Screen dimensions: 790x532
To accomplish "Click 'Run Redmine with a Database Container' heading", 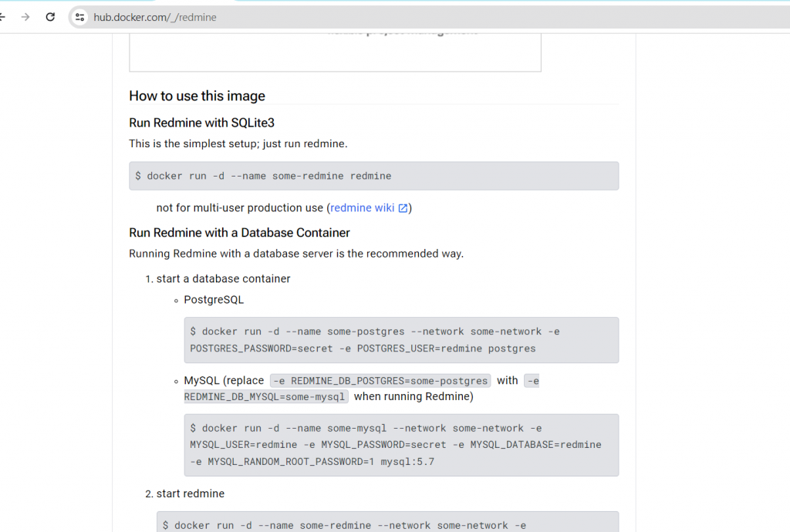I will [239, 233].
